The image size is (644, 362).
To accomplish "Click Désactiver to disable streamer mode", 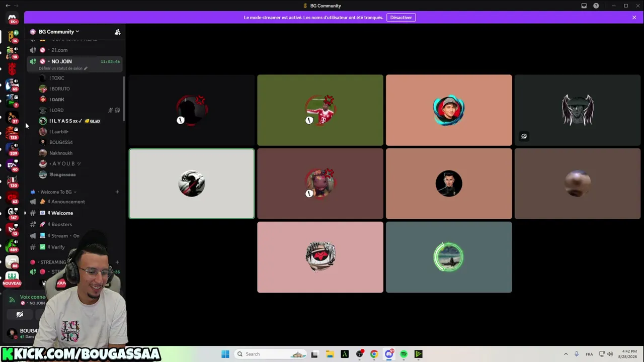I will (x=401, y=18).
